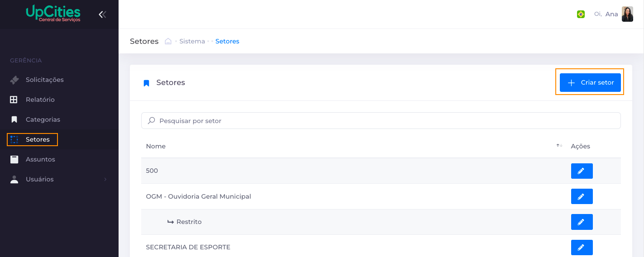Viewport: 644px width, 257px height.
Task: Click the Setores breadcrumb link
Action: coord(227,41)
